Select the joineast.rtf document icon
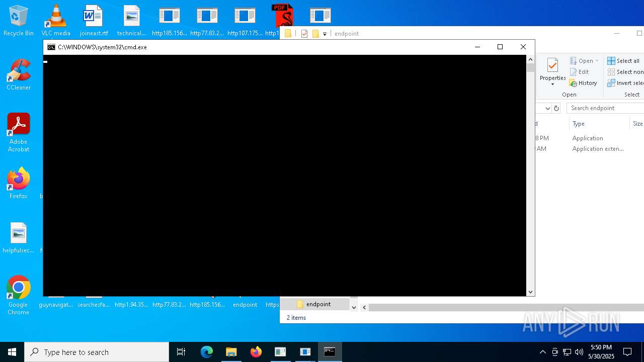This screenshot has height=362, width=644. click(94, 20)
